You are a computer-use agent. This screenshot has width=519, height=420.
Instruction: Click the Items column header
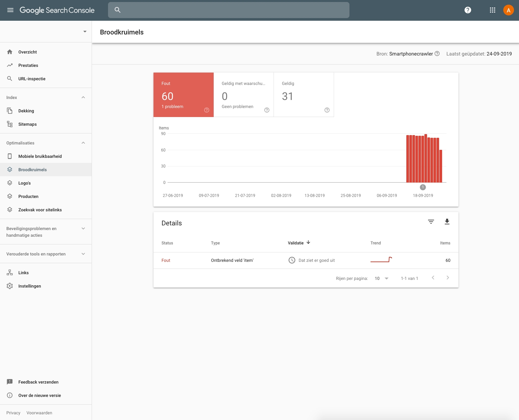[445, 243]
